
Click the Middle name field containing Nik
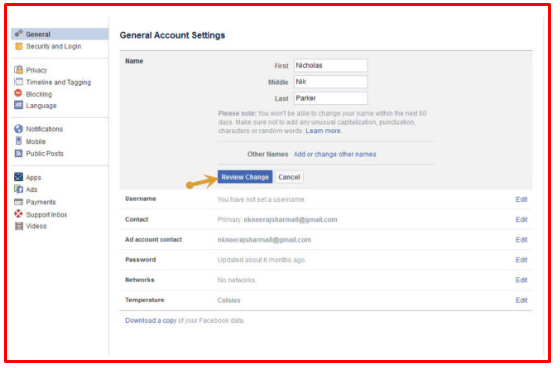click(x=331, y=82)
